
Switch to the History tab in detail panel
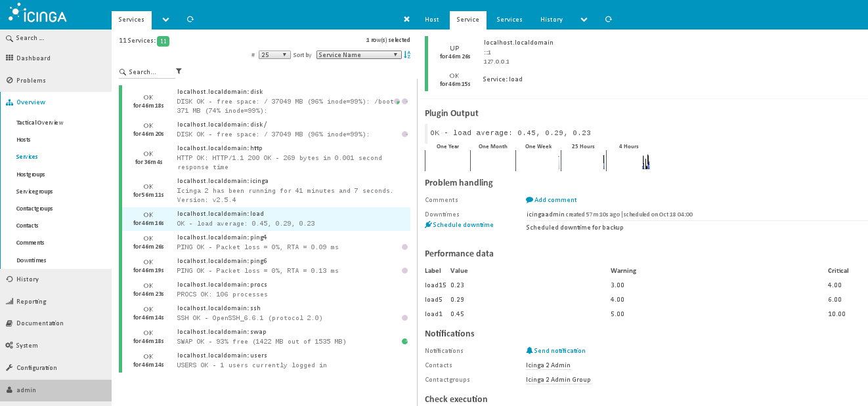pos(551,20)
